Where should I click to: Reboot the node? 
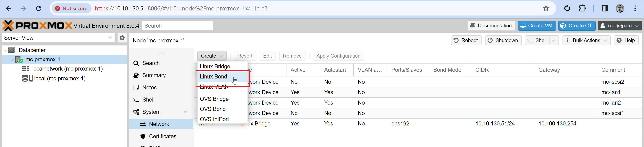tap(466, 40)
